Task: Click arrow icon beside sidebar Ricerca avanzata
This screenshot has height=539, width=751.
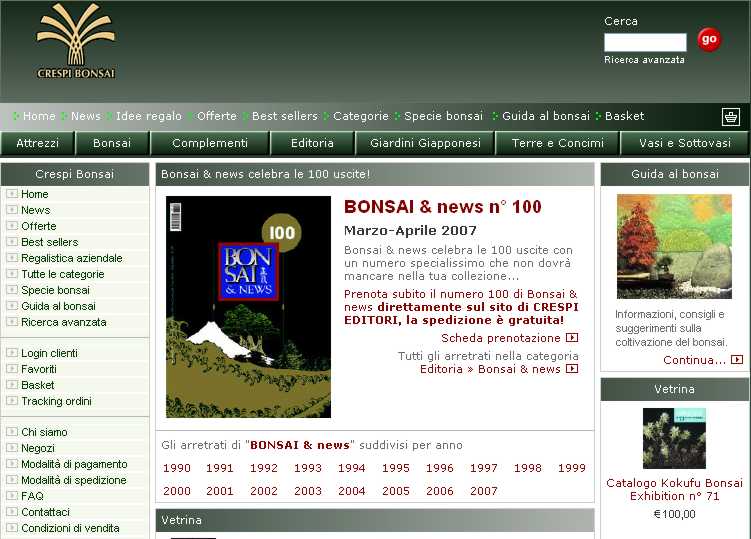Action: [x=12, y=321]
